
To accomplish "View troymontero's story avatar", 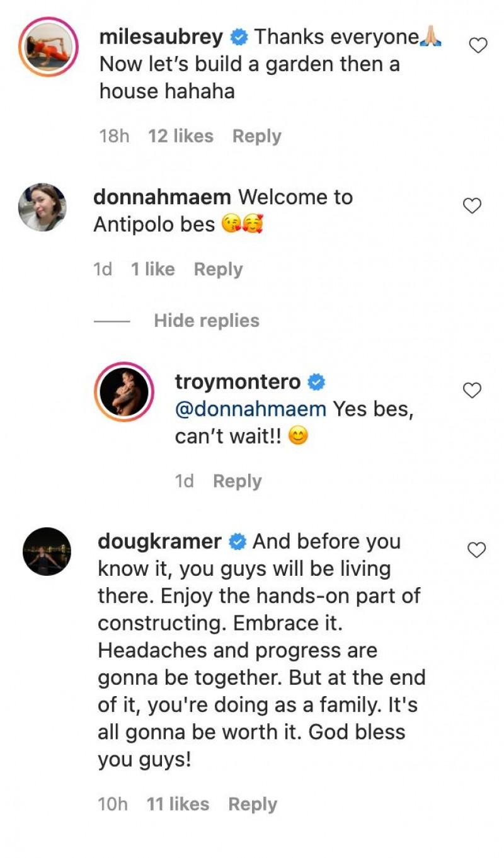I will 123,392.
